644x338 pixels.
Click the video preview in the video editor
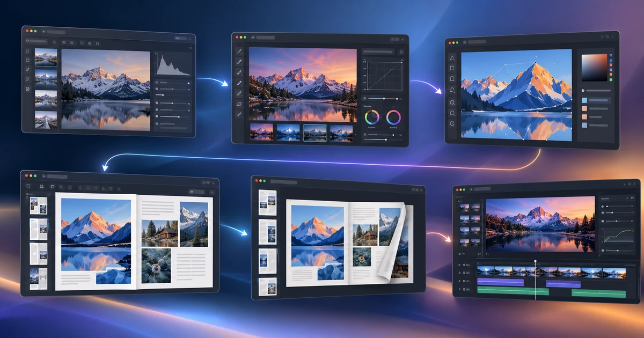pos(540,224)
